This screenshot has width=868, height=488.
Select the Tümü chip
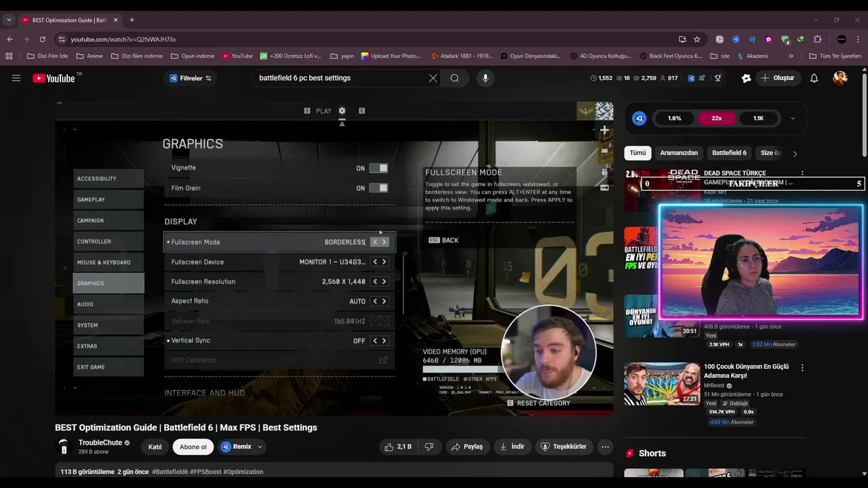(x=637, y=153)
